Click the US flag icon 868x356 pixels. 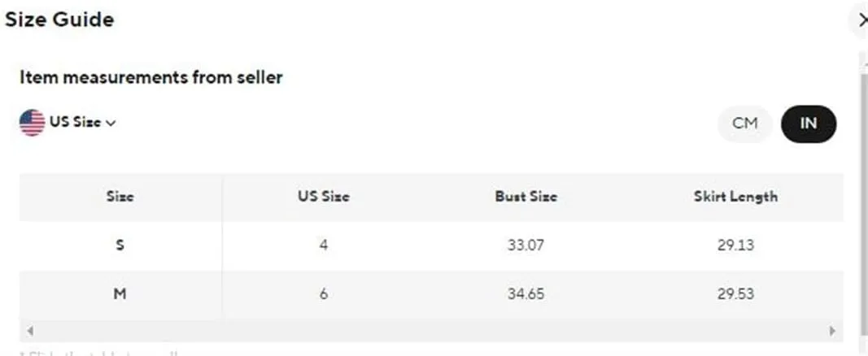pos(32,122)
